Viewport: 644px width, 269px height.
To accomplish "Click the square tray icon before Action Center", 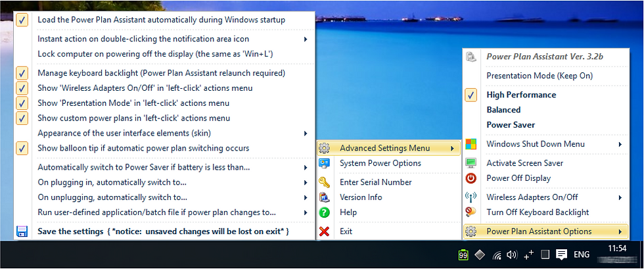I will (x=545, y=255).
